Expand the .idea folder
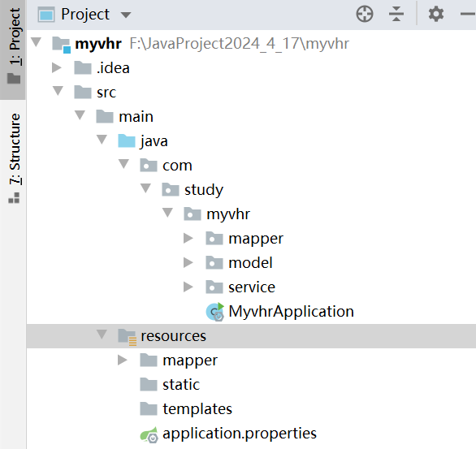The image size is (476, 449). (x=57, y=67)
